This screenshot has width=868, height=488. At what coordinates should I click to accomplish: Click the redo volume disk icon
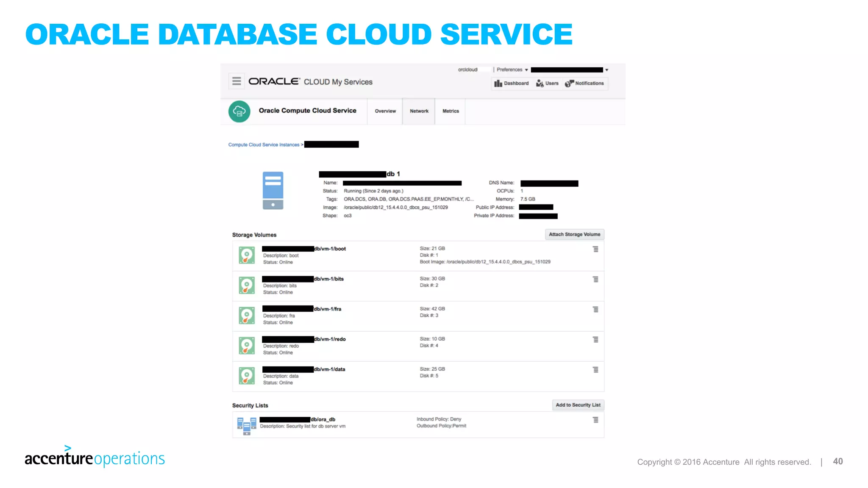point(247,345)
